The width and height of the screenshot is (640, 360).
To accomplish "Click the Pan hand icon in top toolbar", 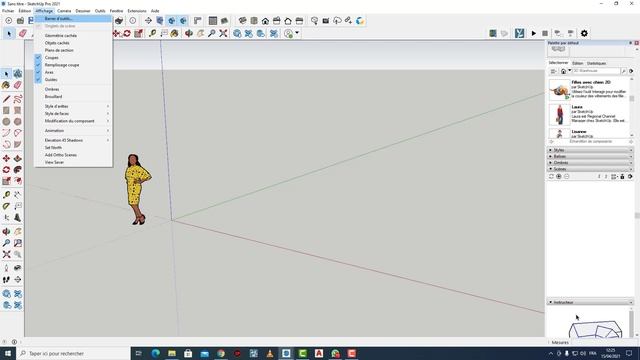I will point(200,33).
